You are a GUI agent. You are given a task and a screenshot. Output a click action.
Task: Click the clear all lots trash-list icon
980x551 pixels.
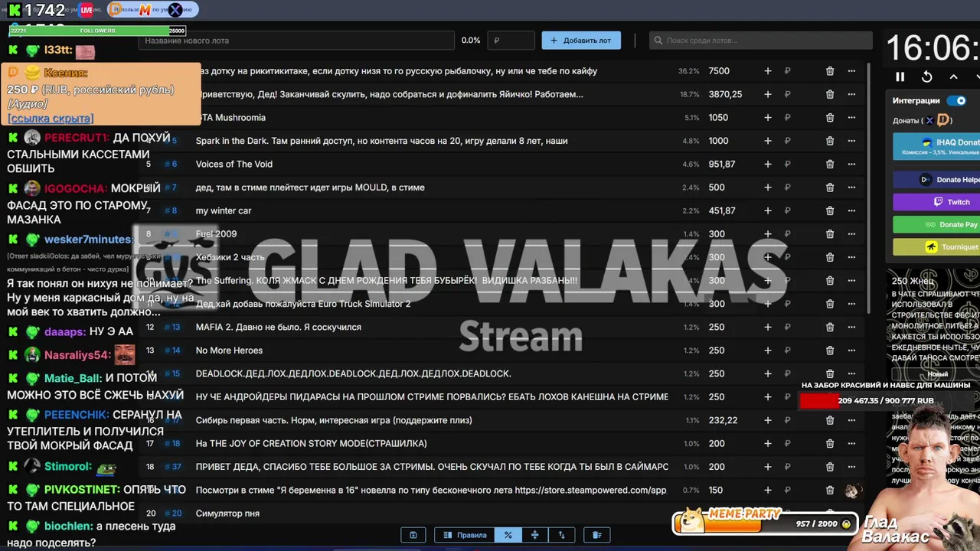click(597, 535)
